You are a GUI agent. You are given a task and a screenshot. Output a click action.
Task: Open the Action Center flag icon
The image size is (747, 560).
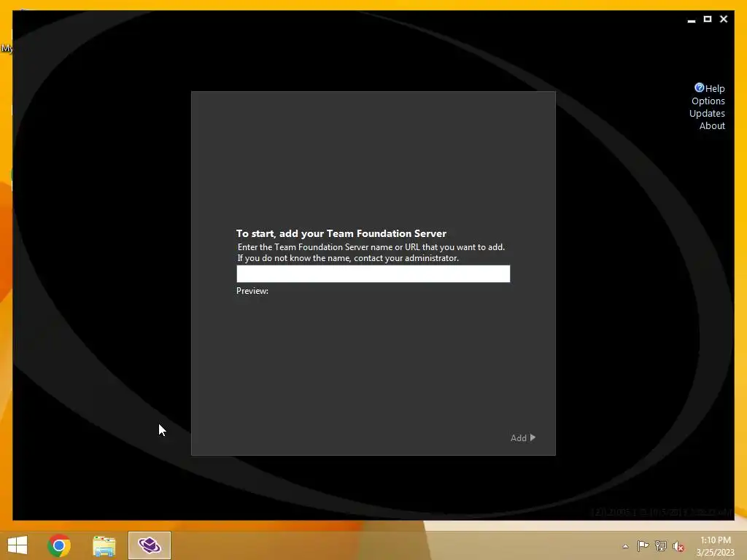tap(643, 545)
